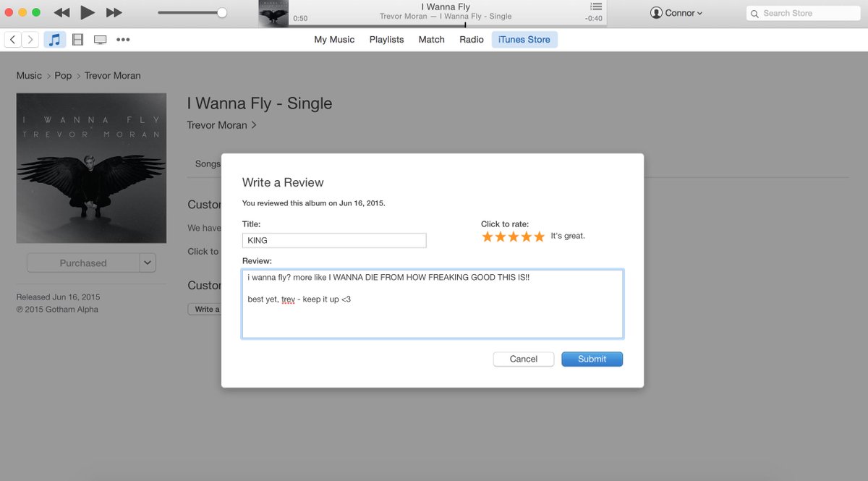
Task: Adjust the volume slider knob
Action: [222, 12]
